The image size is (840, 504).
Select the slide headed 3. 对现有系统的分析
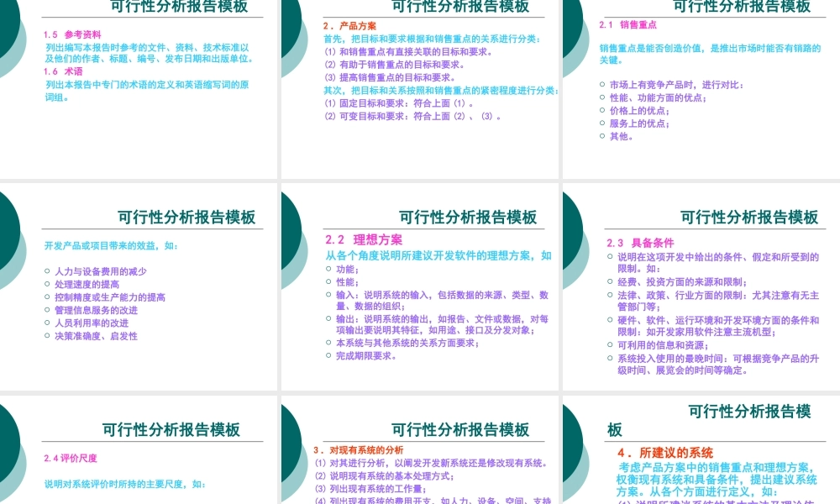point(419,450)
